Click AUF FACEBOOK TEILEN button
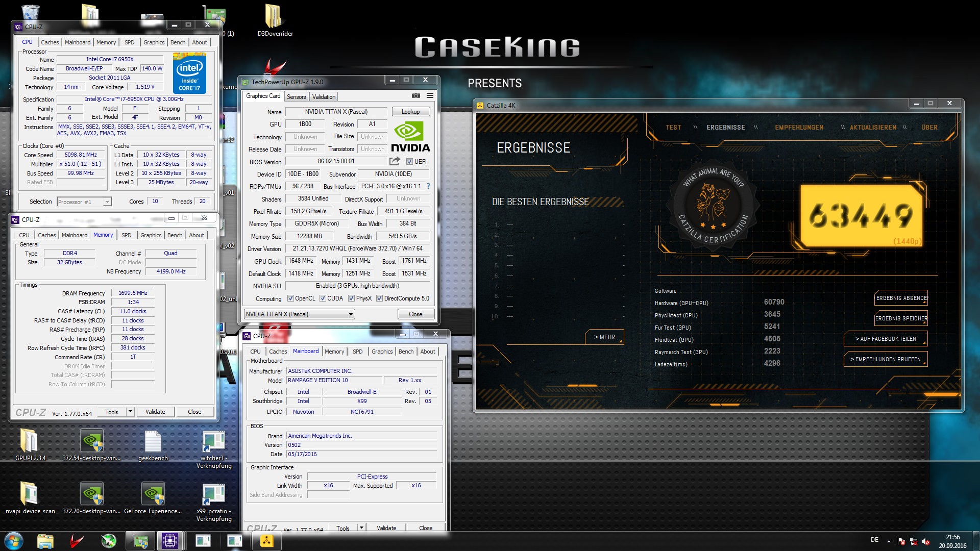The image size is (980, 551). click(886, 339)
